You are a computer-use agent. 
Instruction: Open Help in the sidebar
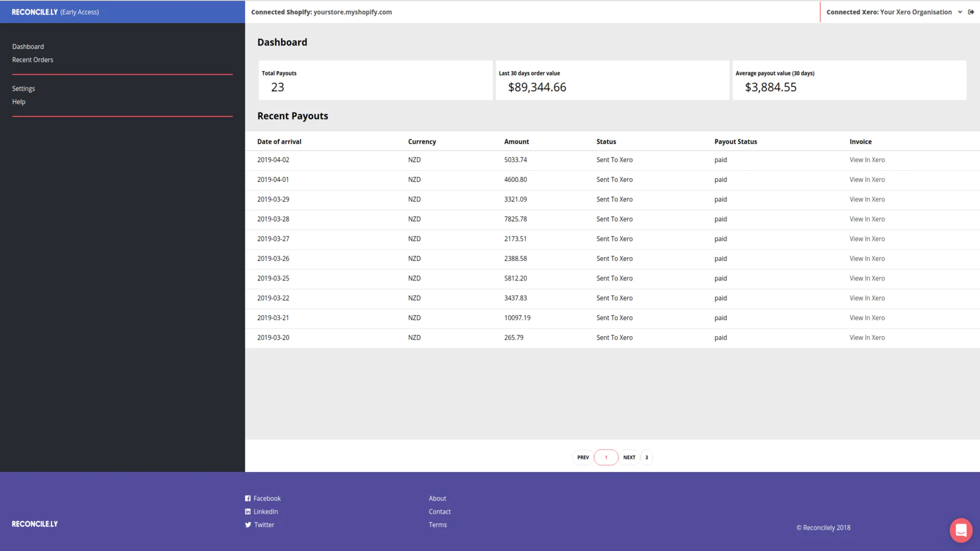(19, 102)
